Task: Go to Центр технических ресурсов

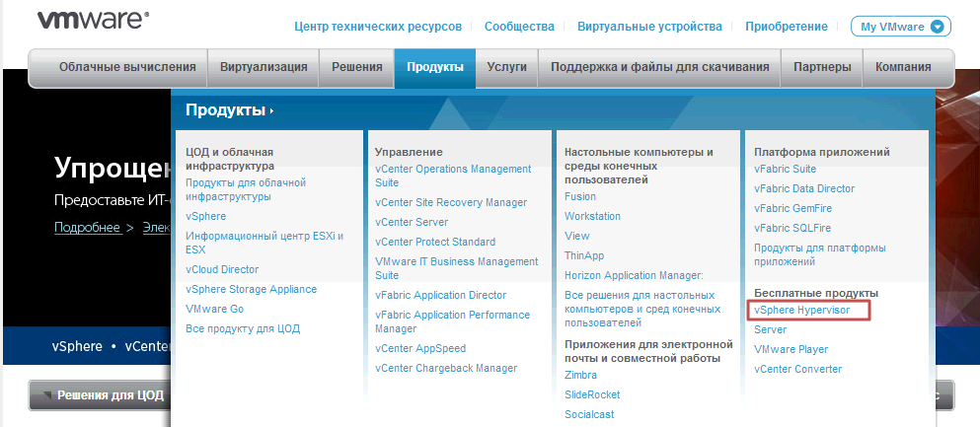Action: pos(378,27)
